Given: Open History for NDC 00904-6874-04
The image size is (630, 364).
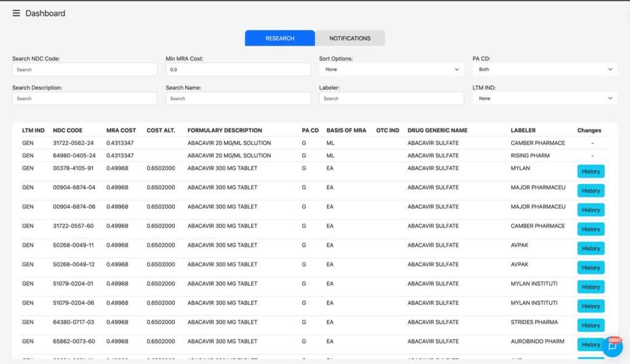Looking at the screenshot, I should [591, 191].
